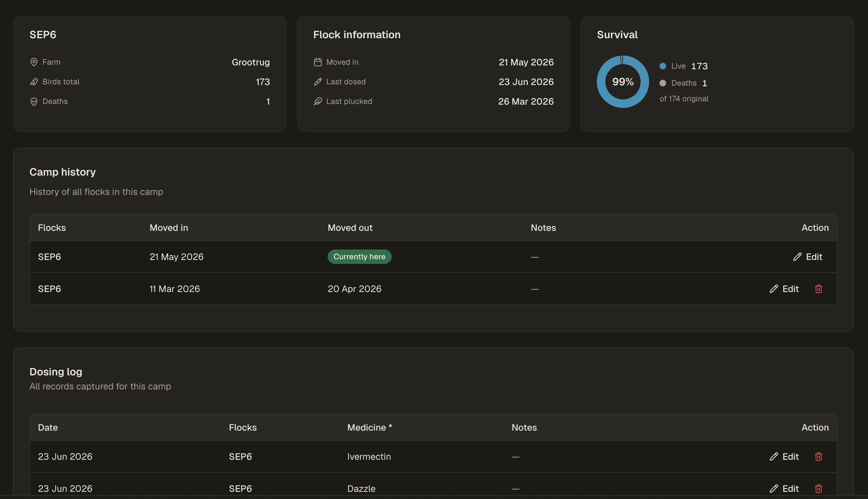Click the Farm location pin icon
Screen dimensions: 868x499
click(x=34, y=62)
